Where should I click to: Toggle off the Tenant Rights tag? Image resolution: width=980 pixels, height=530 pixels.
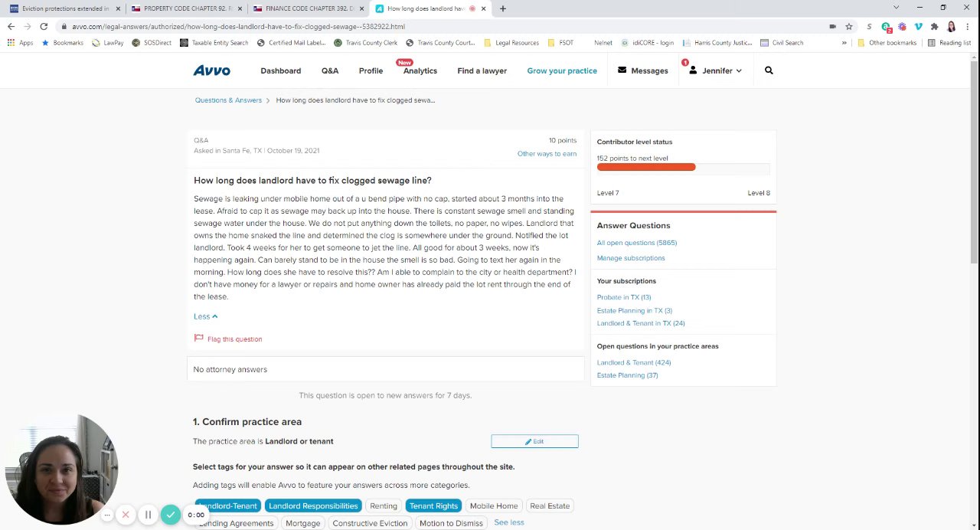(433, 505)
